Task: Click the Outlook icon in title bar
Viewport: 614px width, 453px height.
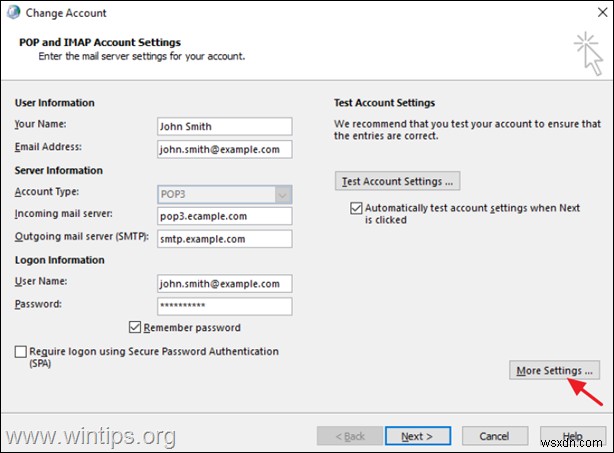Action: click(x=14, y=13)
